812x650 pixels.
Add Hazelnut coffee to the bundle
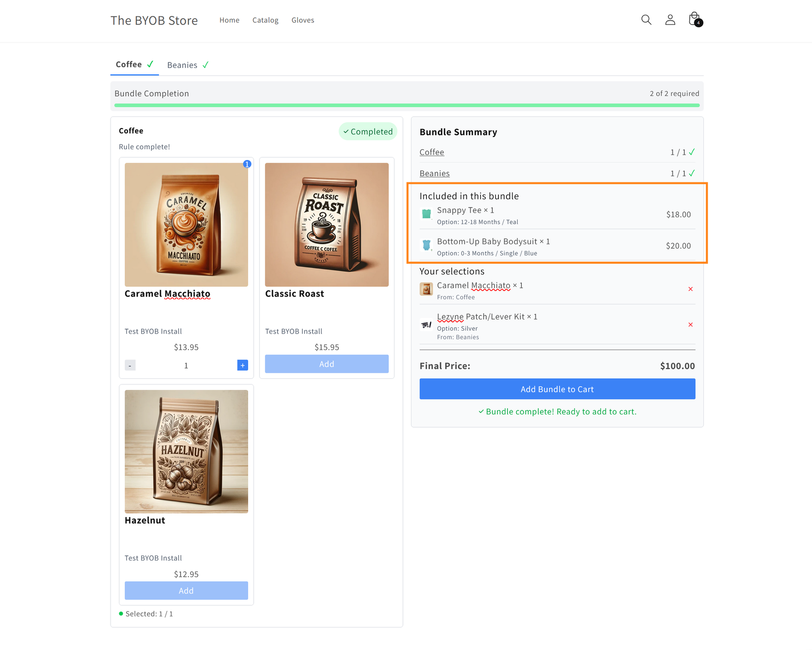coord(186,591)
